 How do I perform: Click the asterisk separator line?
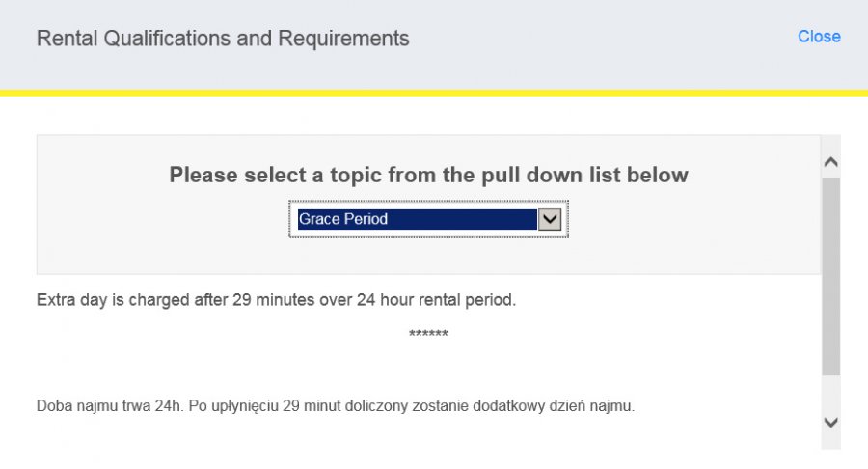(x=428, y=334)
